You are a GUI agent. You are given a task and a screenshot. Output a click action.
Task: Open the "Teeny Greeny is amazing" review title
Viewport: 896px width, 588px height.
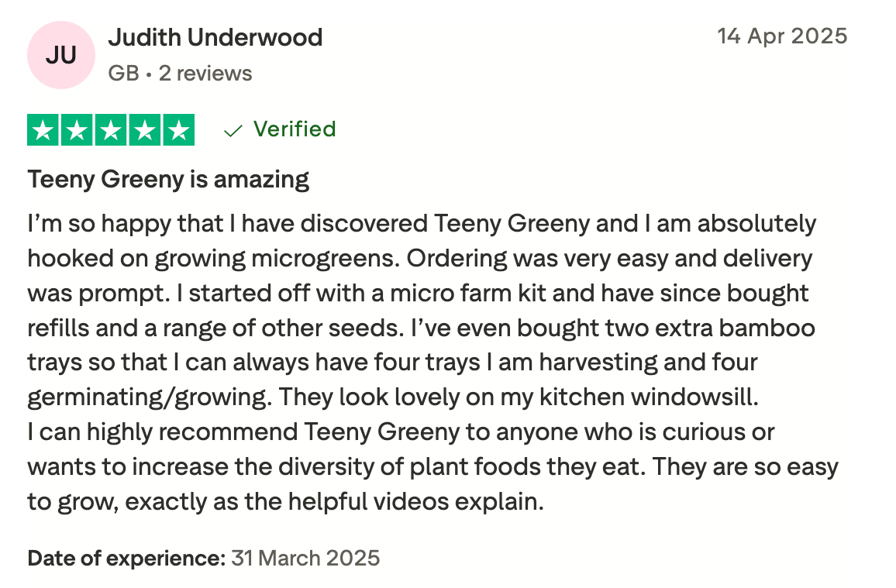pyautogui.click(x=168, y=180)
